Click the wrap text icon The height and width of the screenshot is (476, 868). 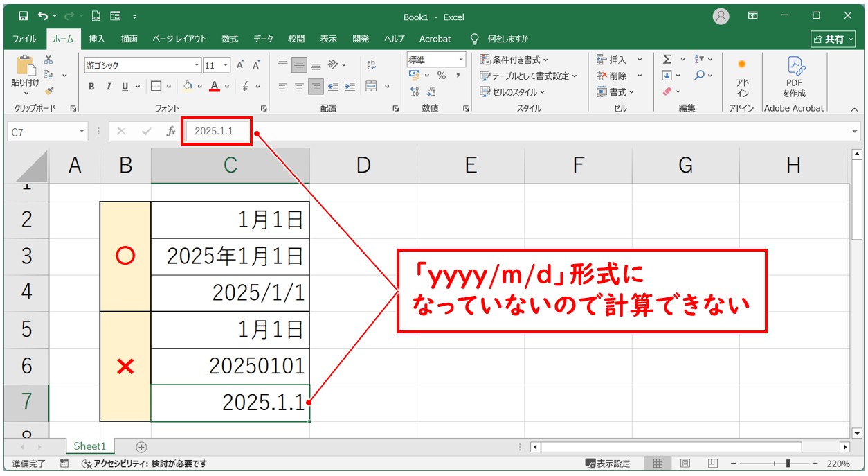click(371, 65)
